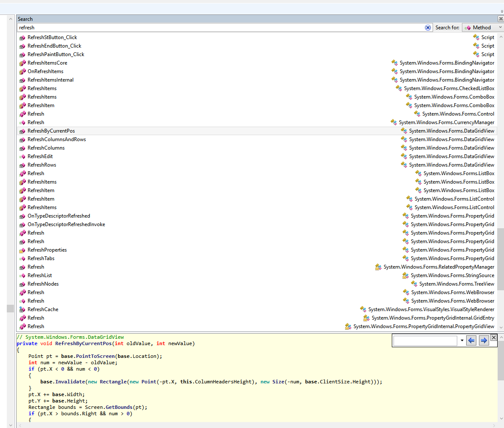Close the find bar in the code view
This screenshot has width=504, height=428.
493,337
